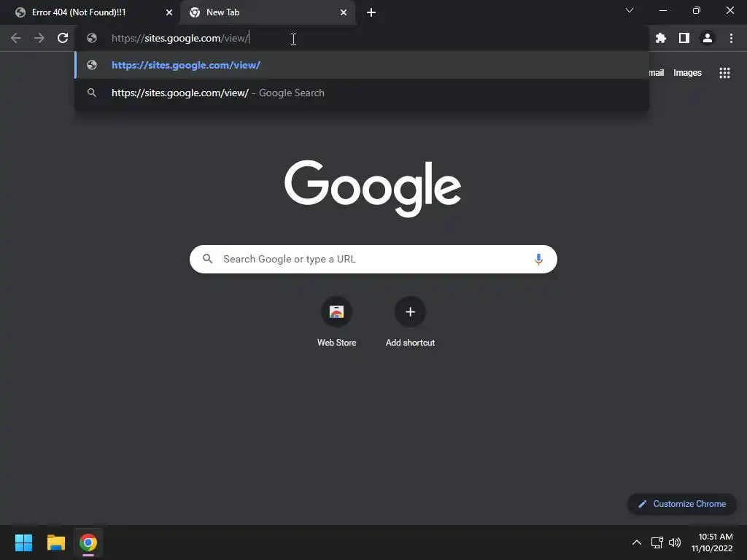This screenshot has width=747, height=560.
Task: Open a new tab with plus button
Action: (371, 12)
